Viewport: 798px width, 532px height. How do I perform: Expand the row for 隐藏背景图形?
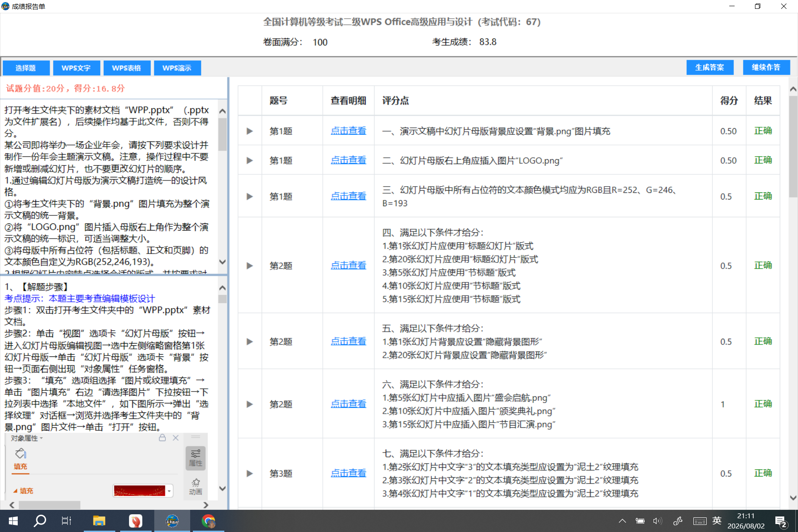click(x=250, y=341)
